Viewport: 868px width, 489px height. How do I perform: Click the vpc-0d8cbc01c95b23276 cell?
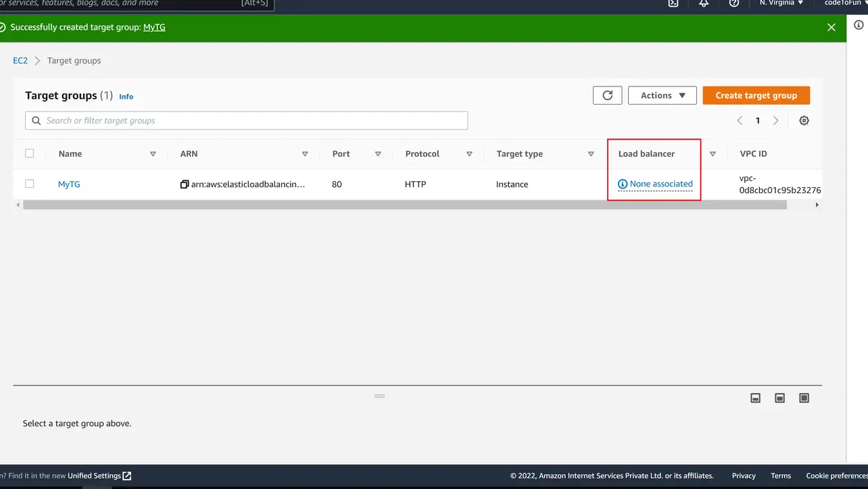[x=780, y=184]
